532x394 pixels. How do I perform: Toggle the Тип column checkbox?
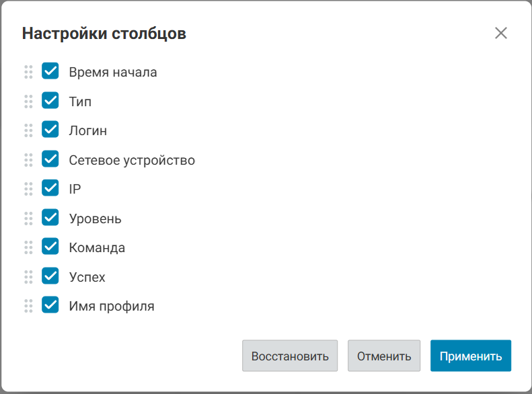(x=50, y=101)
